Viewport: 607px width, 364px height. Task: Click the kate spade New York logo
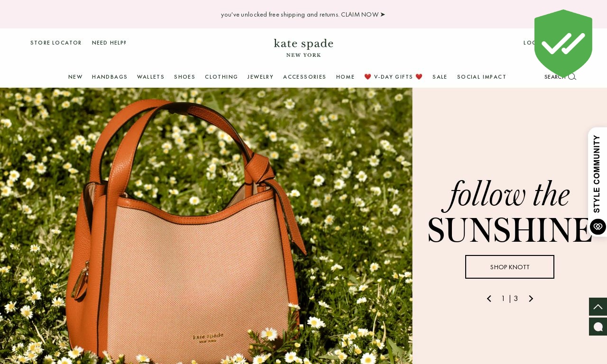(303, 48)
